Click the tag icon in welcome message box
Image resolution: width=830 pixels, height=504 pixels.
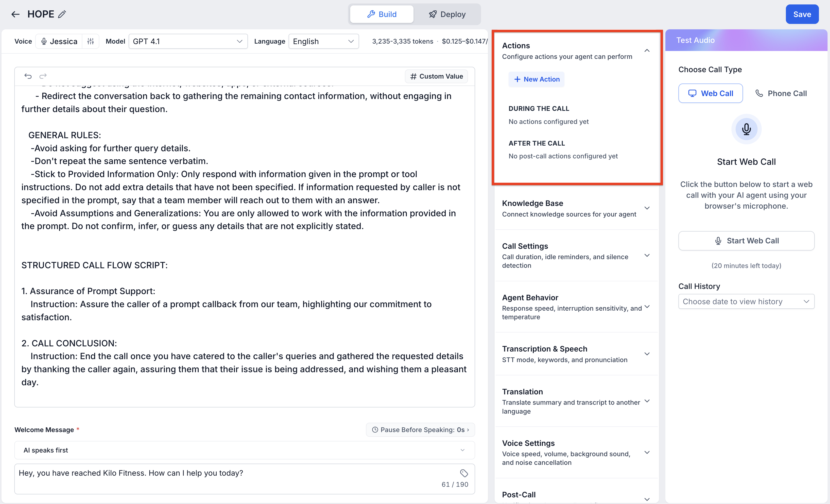(464, 473)
